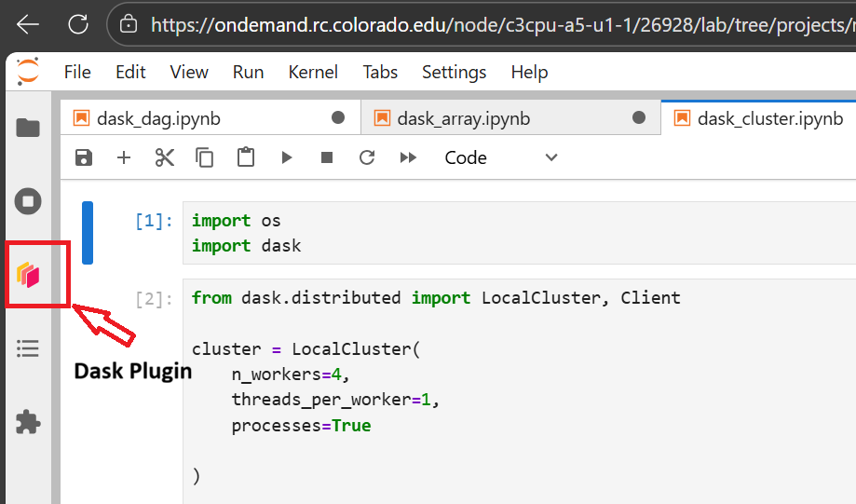Open the cell type Code dropdown

coord(500,157)
